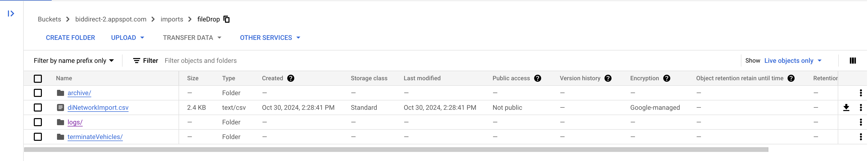The image size is (868, 161).
Task: Open the Transfer Data menu
Action: coord(192,37)
